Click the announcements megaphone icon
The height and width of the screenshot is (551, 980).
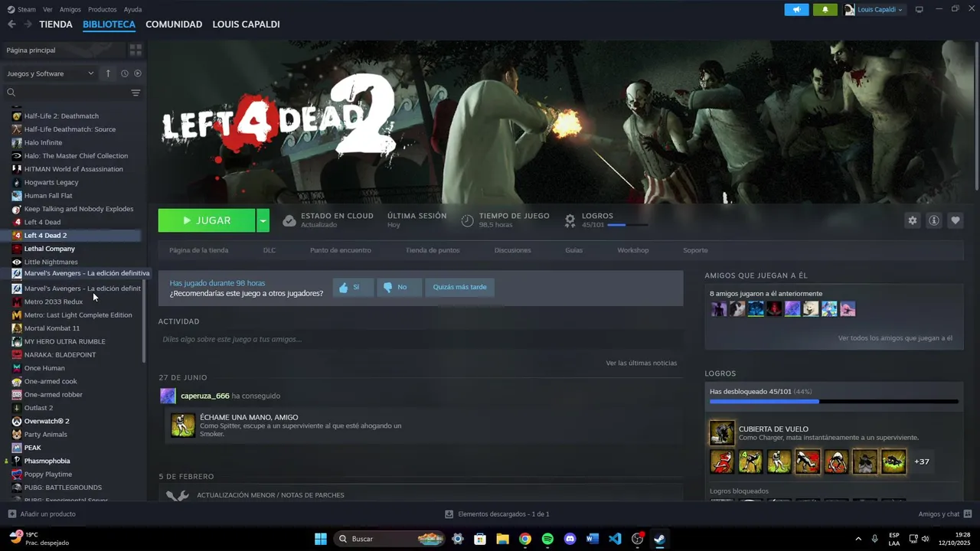point(796,9)
